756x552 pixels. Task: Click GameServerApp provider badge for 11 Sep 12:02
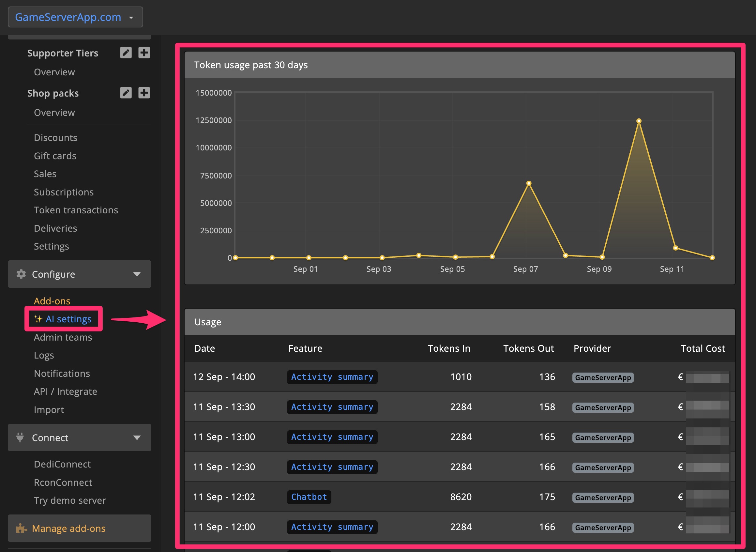[603, 498]
